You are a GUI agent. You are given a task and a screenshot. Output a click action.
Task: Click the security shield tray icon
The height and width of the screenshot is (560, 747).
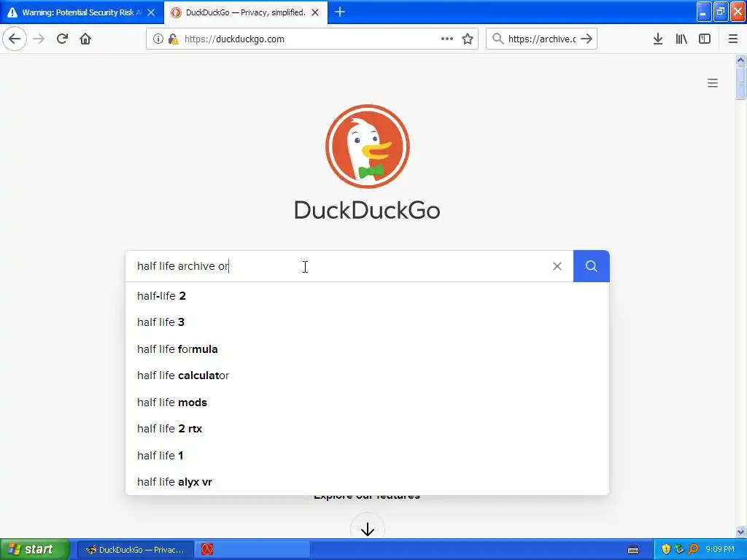[x=666, y=550]
